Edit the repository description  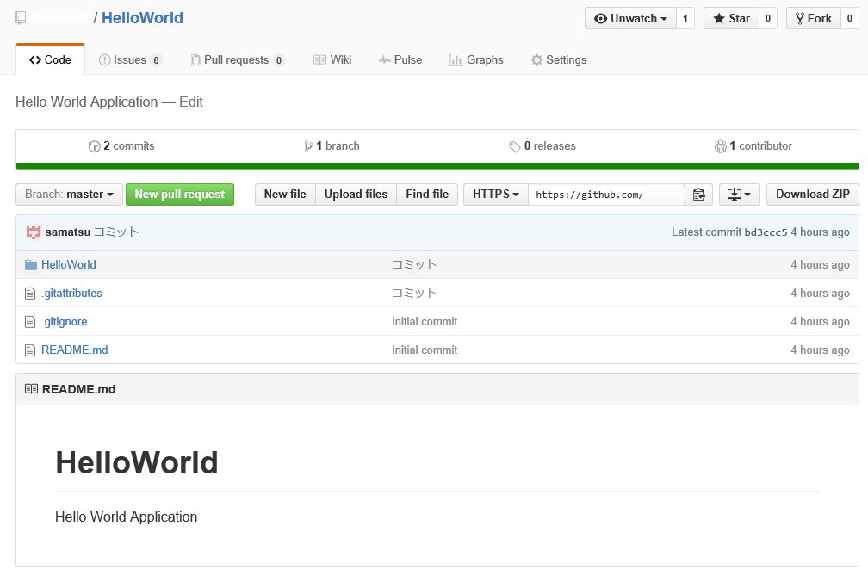(x=191, y=102)
